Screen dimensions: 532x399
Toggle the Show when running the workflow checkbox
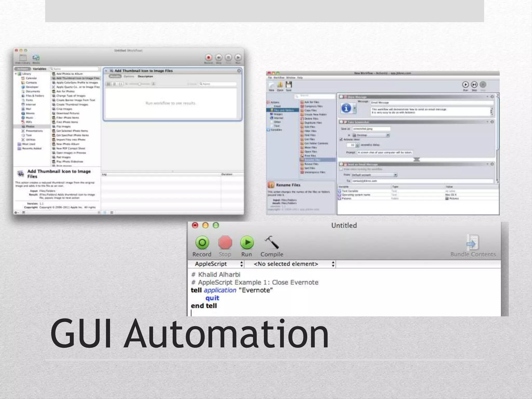click(341, 169)
